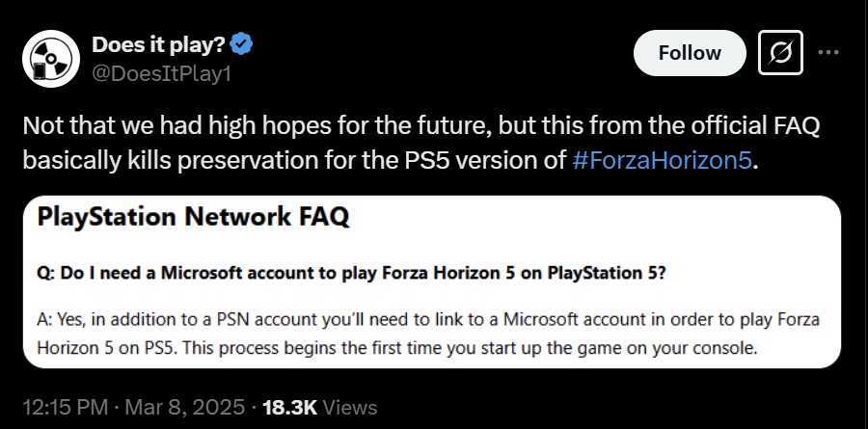Open the Does it play? display name

tap(158, 44)
